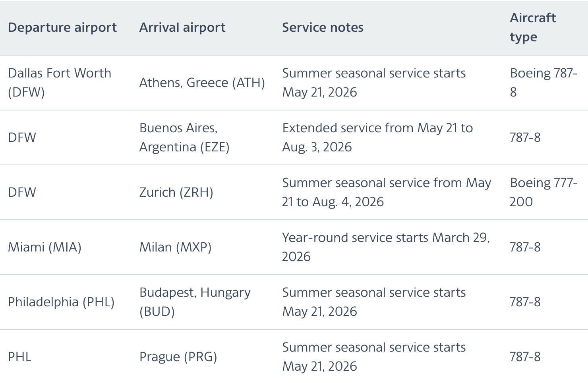
Task: Click the Buenos Aires, Argentina (EZE) cell
Action: 184,137
